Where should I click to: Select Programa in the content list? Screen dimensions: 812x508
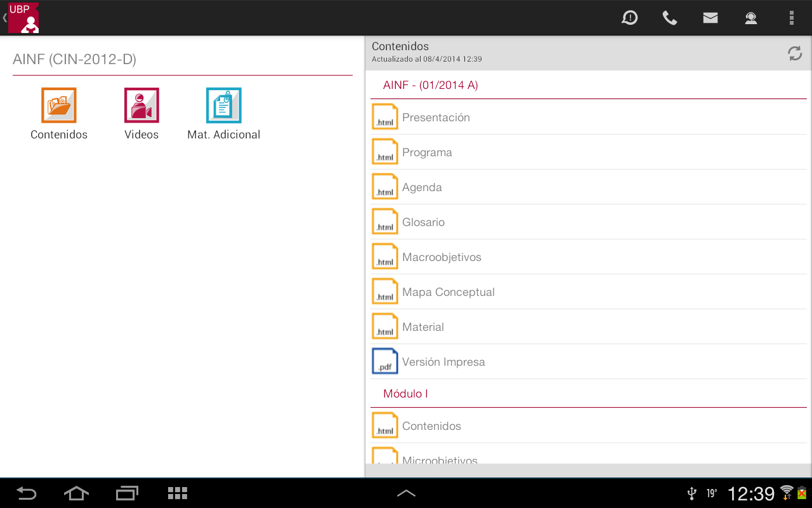click(427, 152)
